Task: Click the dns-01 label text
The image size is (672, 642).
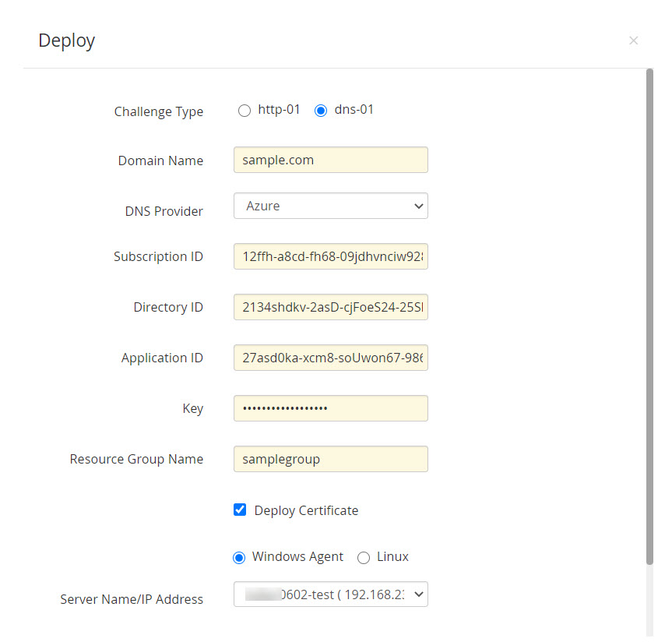Action: [354, 110]
